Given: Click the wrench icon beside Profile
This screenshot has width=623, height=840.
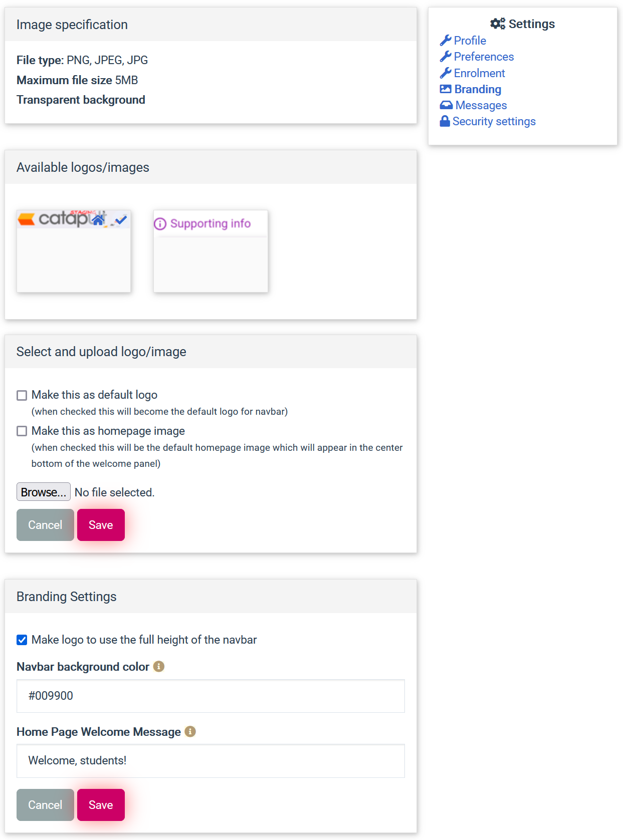Looking at the screenshot, I should click(x=445, y=40).
